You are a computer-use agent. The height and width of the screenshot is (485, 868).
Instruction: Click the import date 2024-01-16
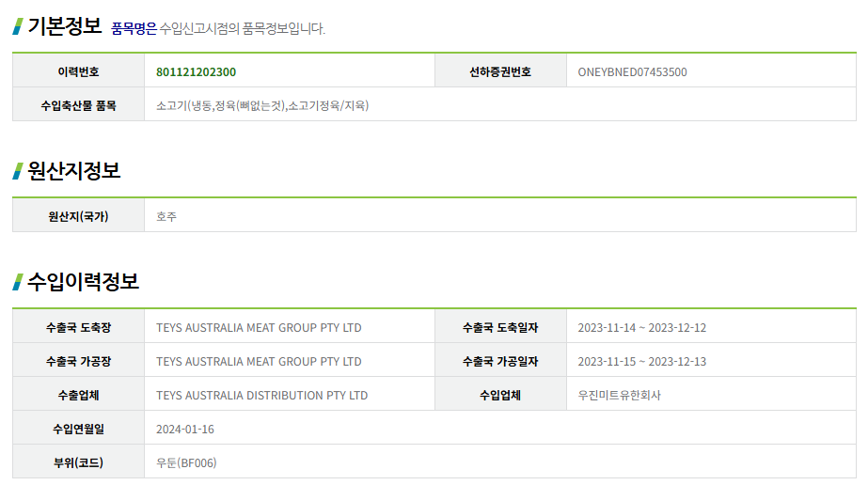tap(185, 430)
